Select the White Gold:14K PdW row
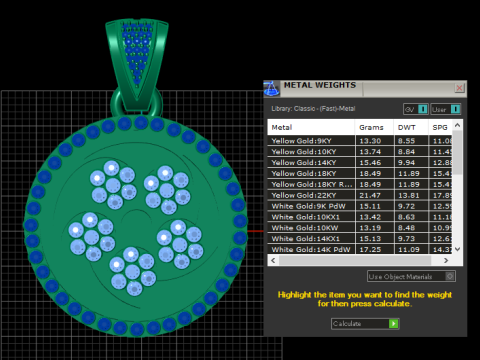480x360 pixels. (x=360, y=249)
